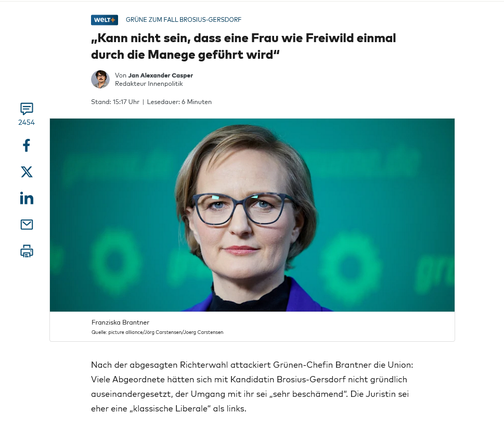Viewport: 504px width, 426px height.
Task: Share the article on Facebook
Action: pos(27,145)
